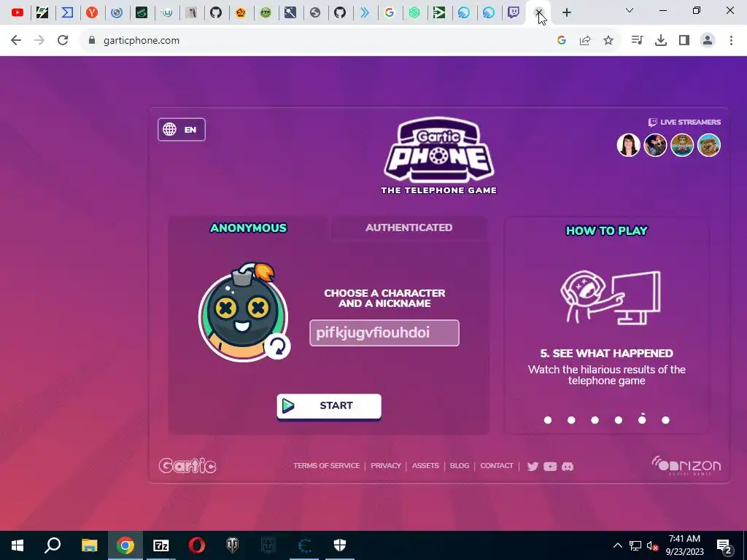
Task: Click the Gartic logo in the footer
Action: click(187, 466)
